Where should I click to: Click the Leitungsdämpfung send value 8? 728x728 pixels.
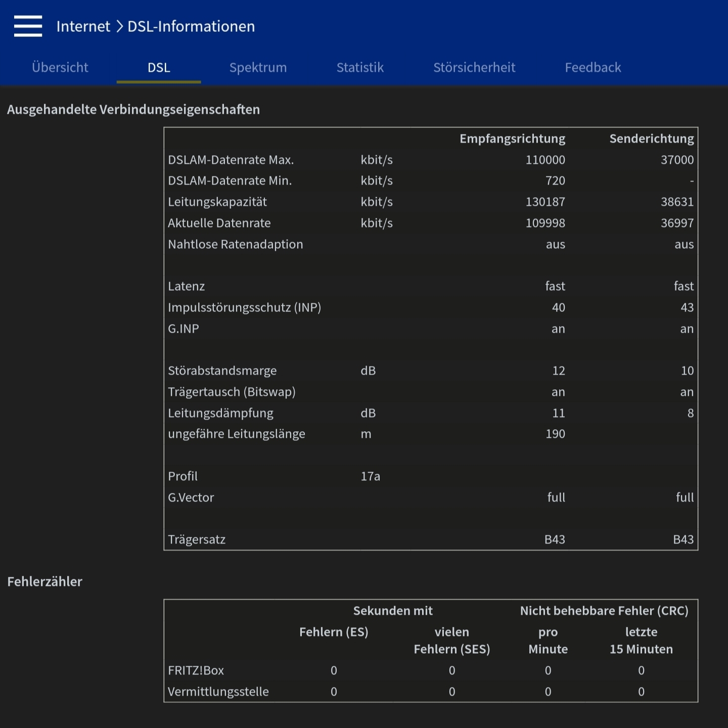[691, 413]
